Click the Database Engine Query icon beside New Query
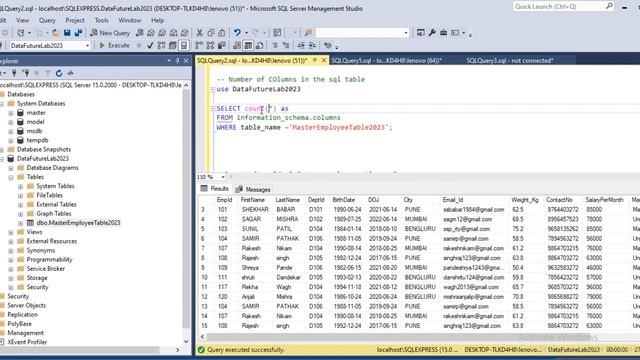Viewport: 640px width, 360px height. click(140, 33)
